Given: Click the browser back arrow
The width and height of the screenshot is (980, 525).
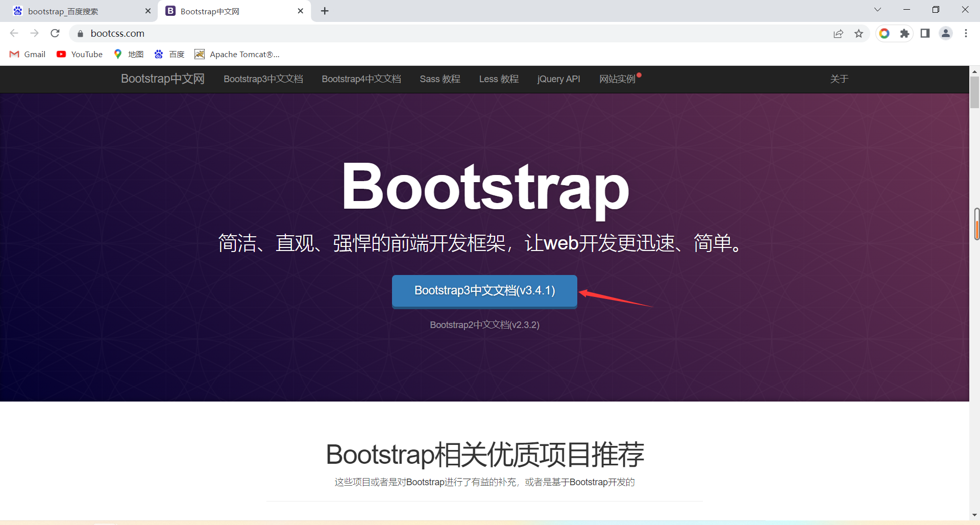Looking at the screenshot, I should click(x=14, y=33).
